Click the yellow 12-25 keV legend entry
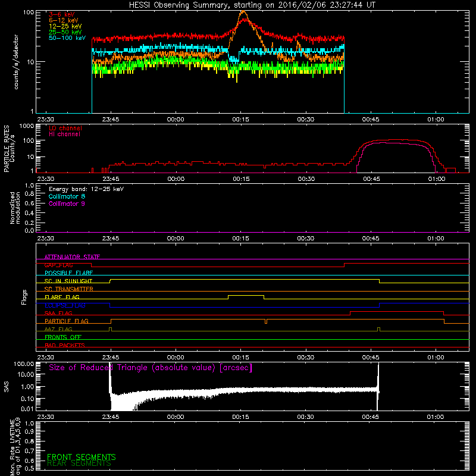 pos(65,26)
